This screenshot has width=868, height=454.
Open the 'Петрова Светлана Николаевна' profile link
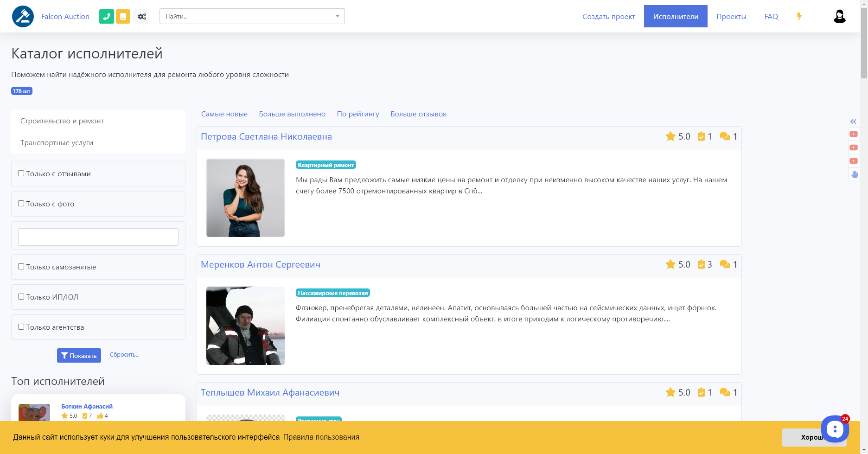tap(266, 137)
